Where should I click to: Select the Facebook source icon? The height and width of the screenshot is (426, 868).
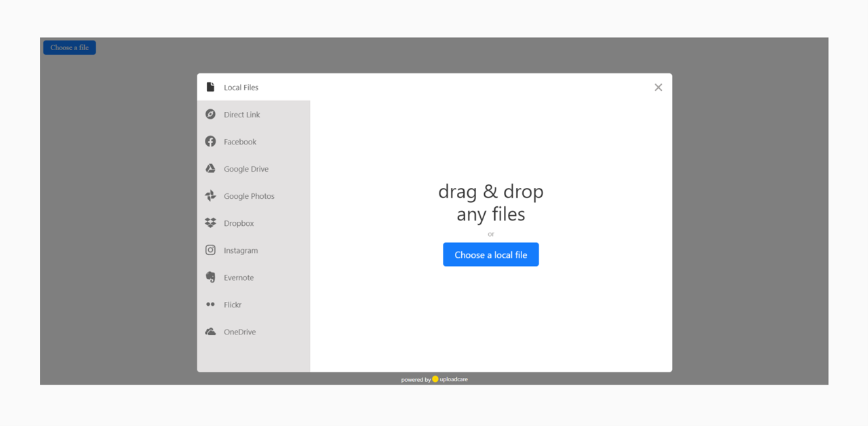[x=211, y=141]
